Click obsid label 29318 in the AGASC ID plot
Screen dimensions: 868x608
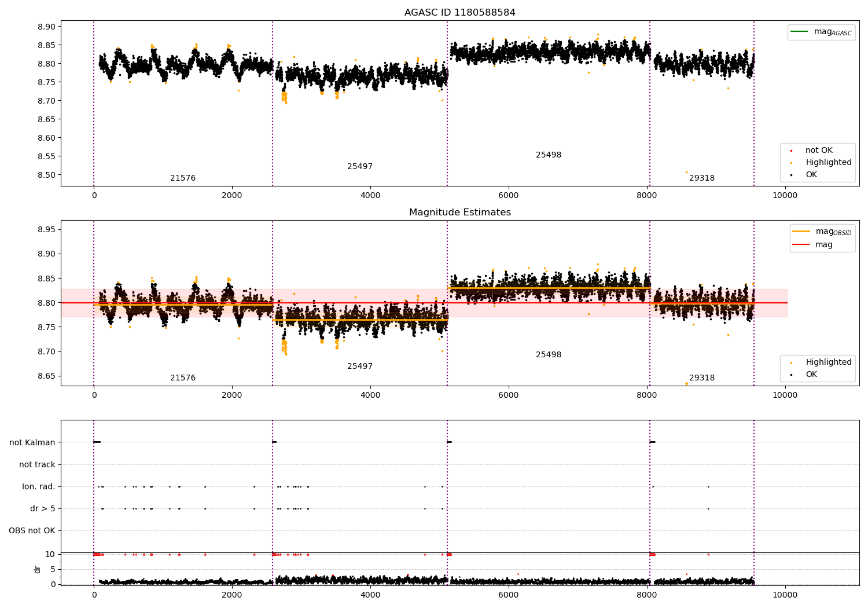click(x=702, y=178)
